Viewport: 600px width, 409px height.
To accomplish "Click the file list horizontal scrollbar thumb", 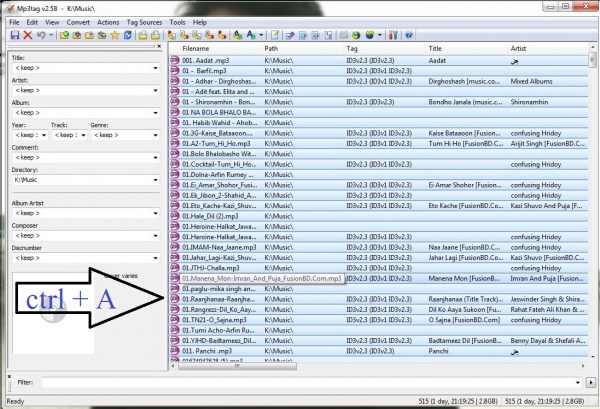I will click(237, 366).
